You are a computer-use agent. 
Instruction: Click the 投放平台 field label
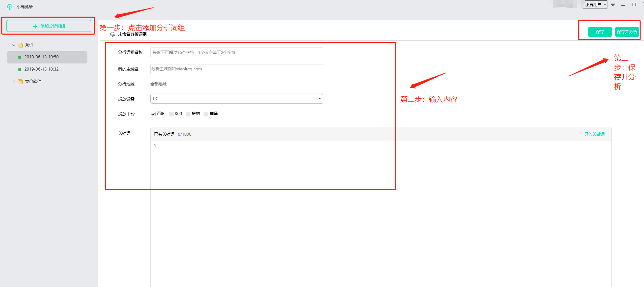(x=127, y=114)
